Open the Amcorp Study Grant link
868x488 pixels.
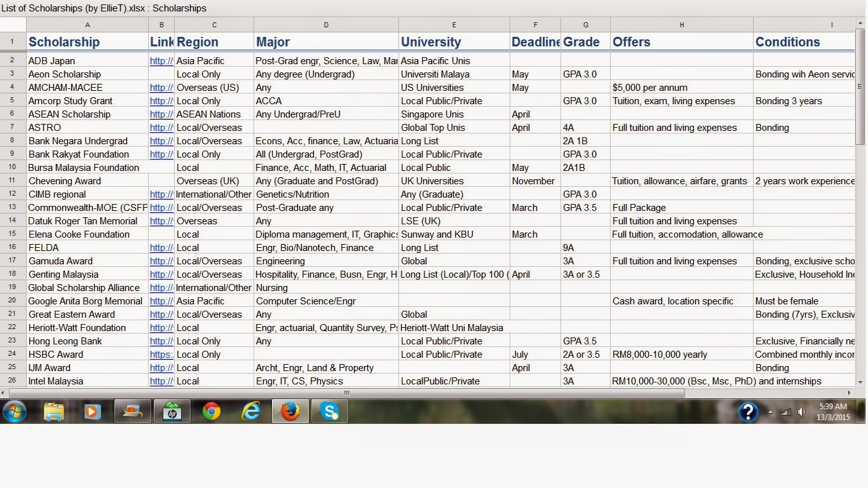pyautogui.click(x=161, y=101)
